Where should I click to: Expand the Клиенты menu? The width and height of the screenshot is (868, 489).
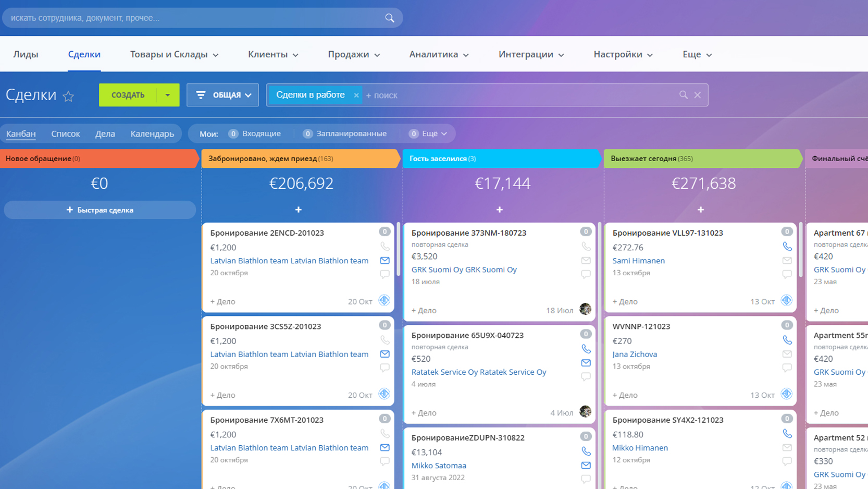(x=273, y=54)
